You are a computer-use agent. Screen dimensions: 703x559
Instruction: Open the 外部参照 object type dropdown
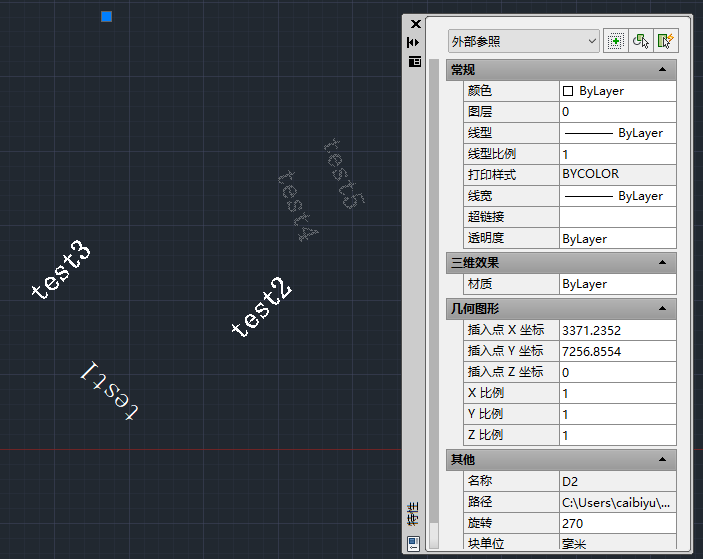point(523,41)
